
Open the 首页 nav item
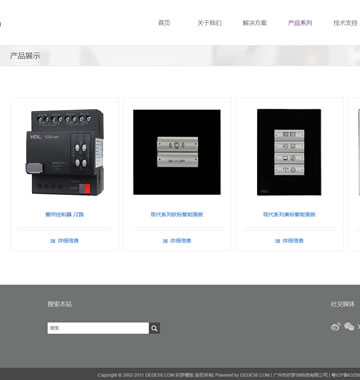coord(164,23)
